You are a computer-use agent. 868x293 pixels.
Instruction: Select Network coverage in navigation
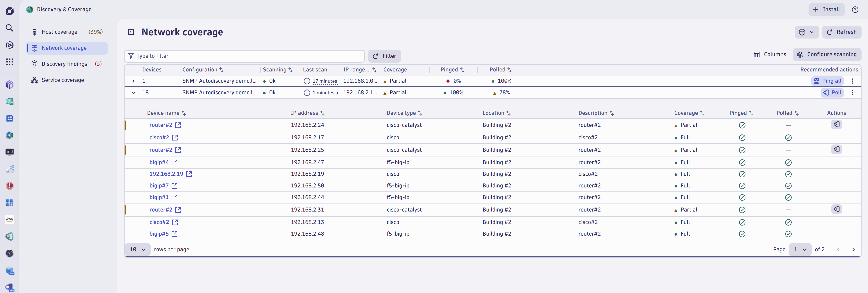coord(67,48)
